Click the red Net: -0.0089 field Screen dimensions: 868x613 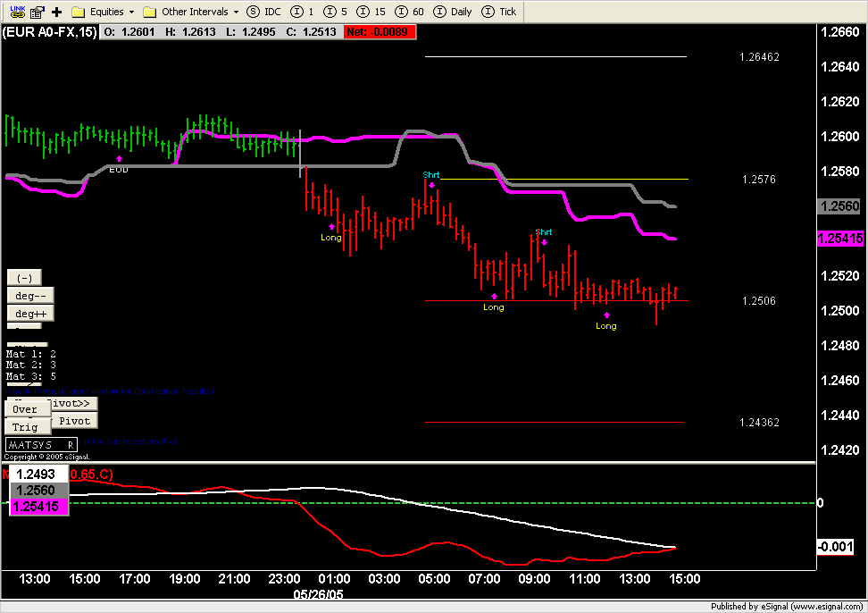[380, 32]
